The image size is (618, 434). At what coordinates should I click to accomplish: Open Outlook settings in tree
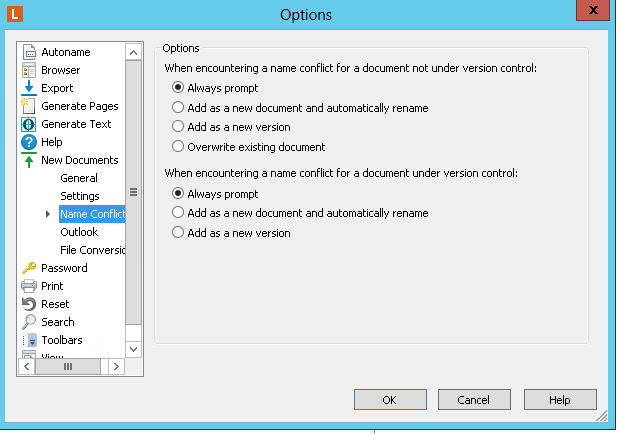79,232
